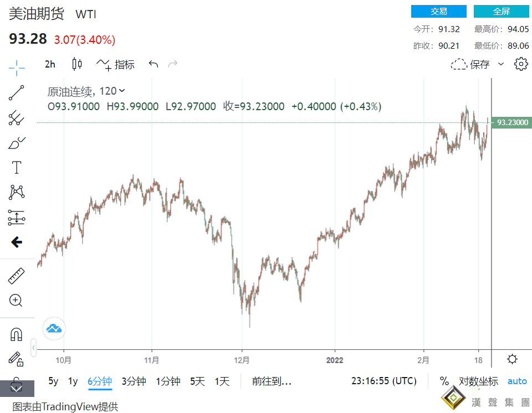
Task: Activate the Text annotation tool
Action: click(x=17, y=167)
